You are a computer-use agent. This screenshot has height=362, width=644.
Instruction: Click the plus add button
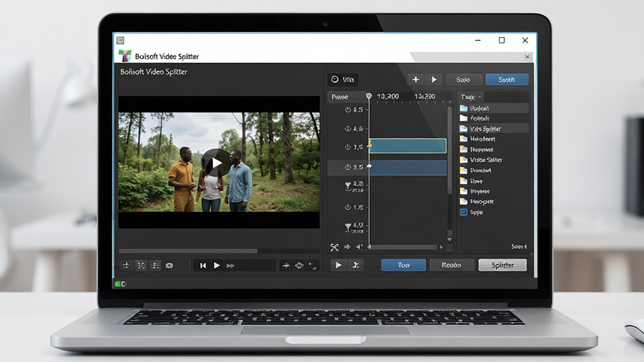[416, 80]
